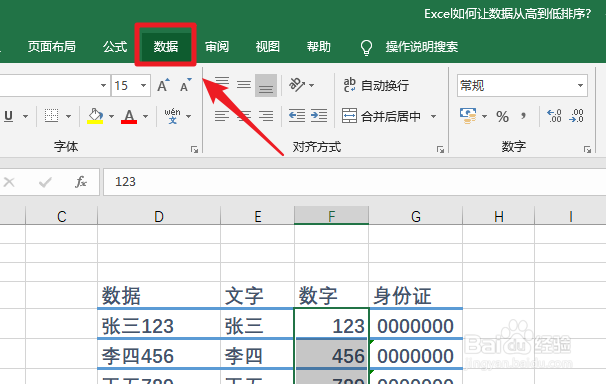Click the wén phonetic guide icon

172,116
